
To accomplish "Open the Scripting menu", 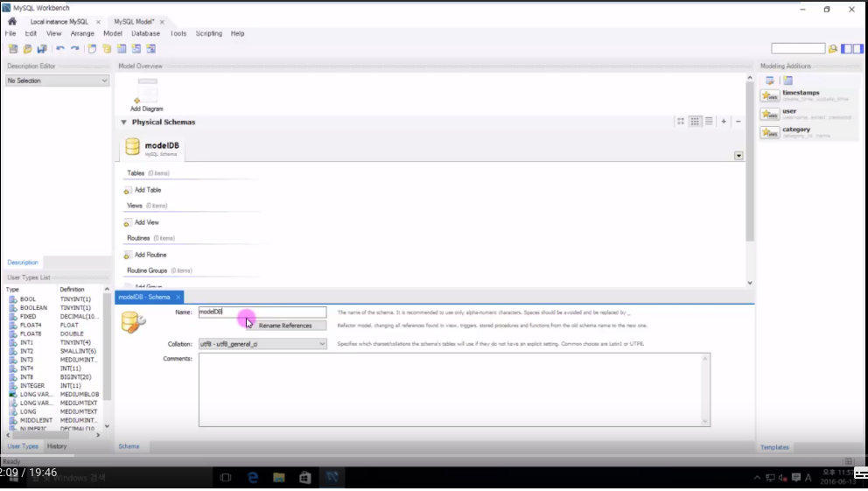I will point(209,34).
